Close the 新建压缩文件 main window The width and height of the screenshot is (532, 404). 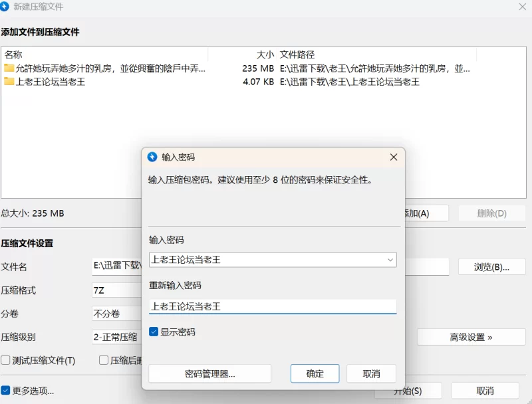(x=523, y=7)
